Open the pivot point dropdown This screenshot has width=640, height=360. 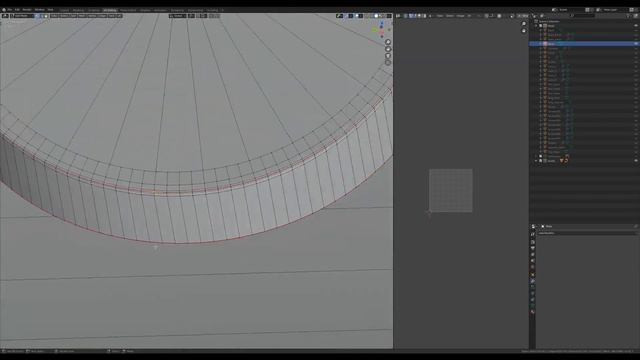point(191,16)
